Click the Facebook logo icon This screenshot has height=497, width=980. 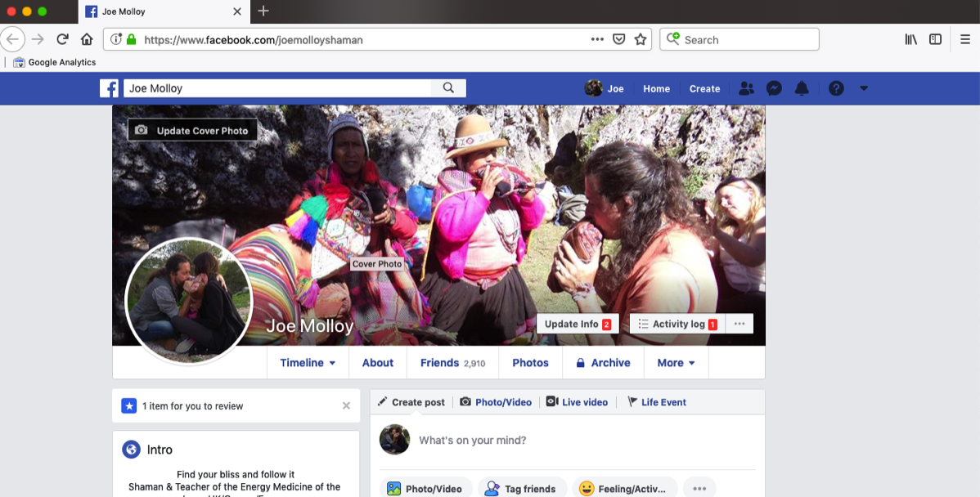(x=110, y=88)
